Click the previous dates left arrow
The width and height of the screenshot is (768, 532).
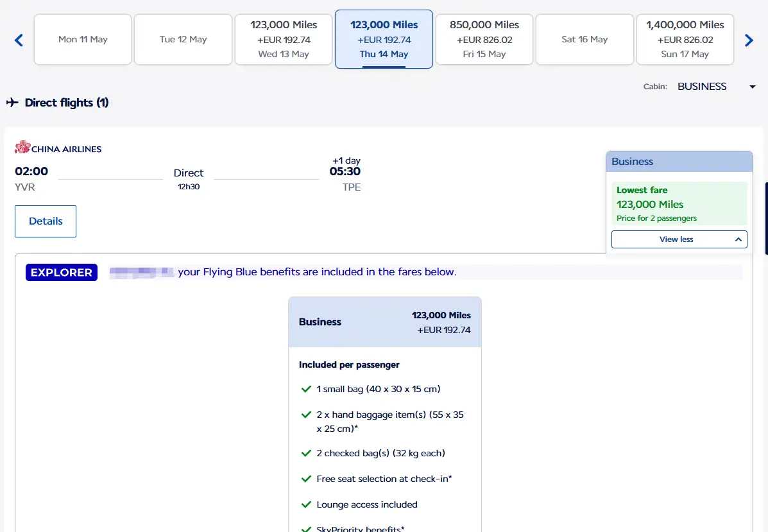(x=19, y=40)
